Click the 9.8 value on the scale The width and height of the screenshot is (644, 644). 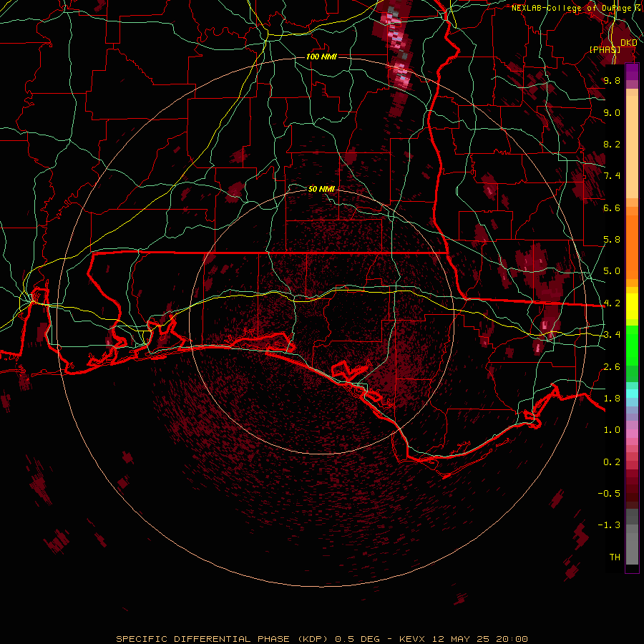coord(612,80)
